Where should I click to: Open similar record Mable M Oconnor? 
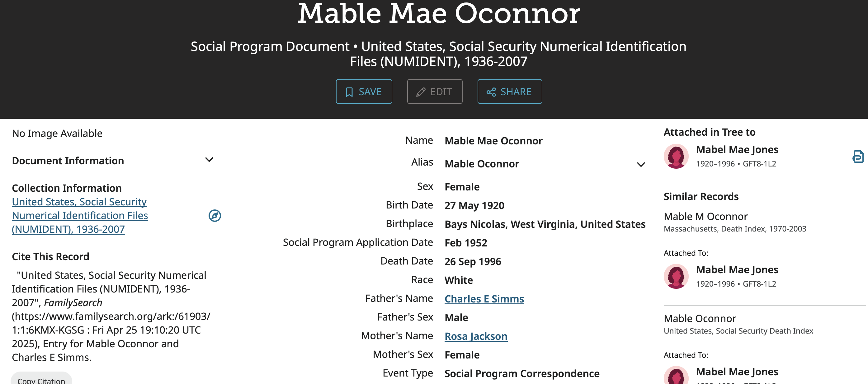[705, 216]
